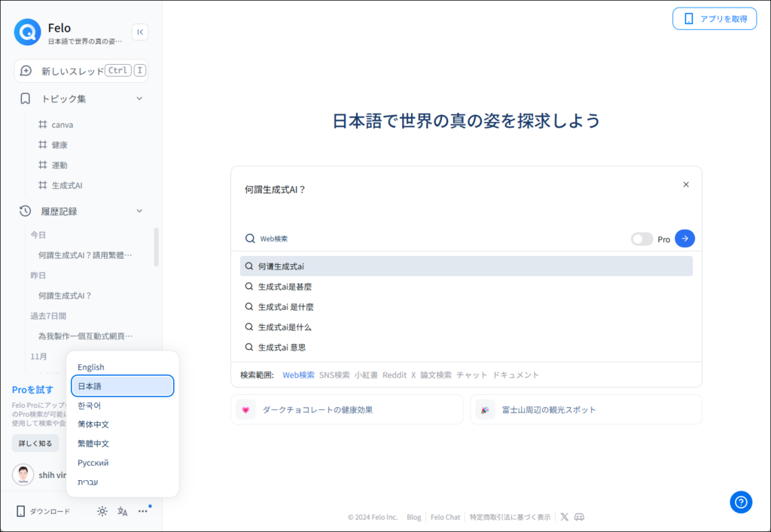Open yesterday's 何謂生成式AI？ history entry
This screenshot has height=532, width=771.
66,296
